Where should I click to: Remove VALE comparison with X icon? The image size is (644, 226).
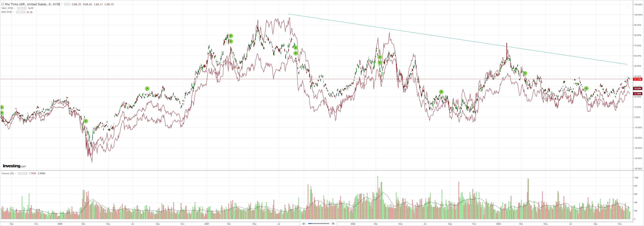[25, 8]
